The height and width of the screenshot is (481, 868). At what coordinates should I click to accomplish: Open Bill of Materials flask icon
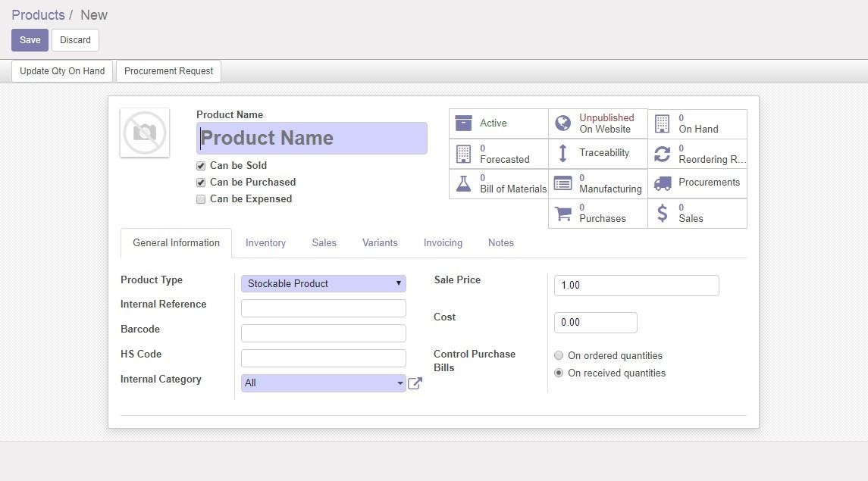click(463, 183)
